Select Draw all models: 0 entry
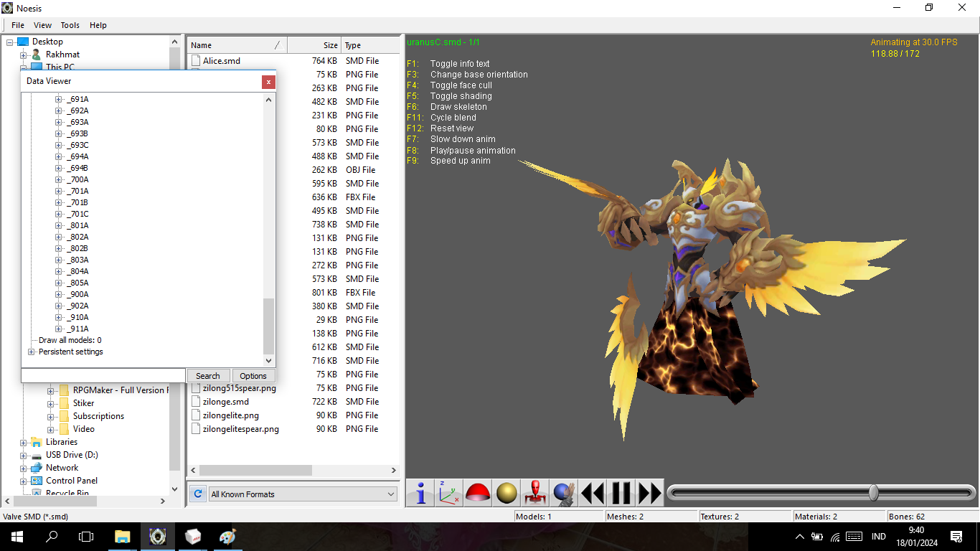 pos(70,340)
